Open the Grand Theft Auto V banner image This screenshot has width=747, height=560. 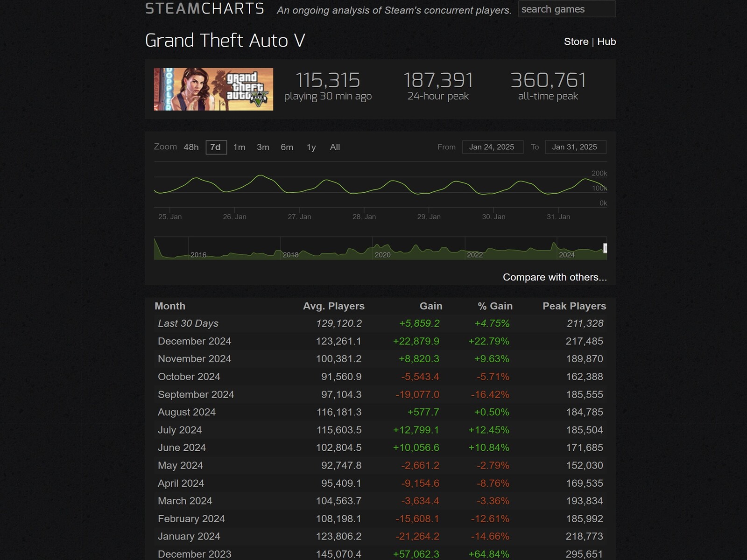tap(213, 89)
